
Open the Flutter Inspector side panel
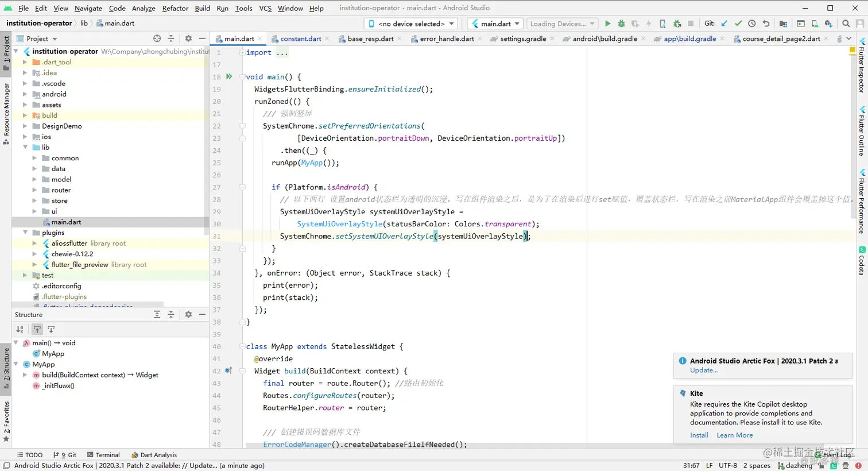862,65
